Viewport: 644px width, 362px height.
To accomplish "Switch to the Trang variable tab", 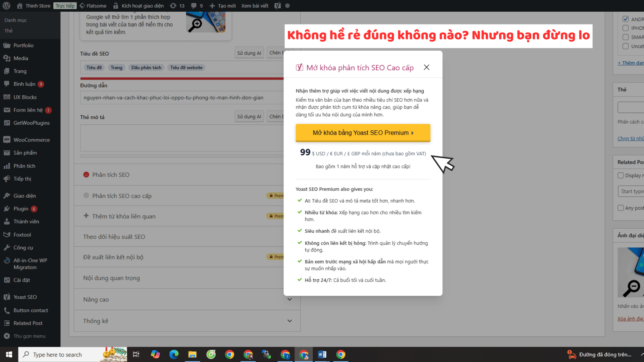I will pos(116,67).
